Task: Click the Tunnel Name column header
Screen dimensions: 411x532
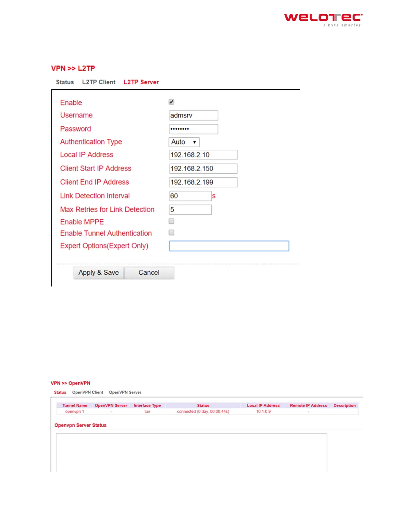Action: (75, 405)
